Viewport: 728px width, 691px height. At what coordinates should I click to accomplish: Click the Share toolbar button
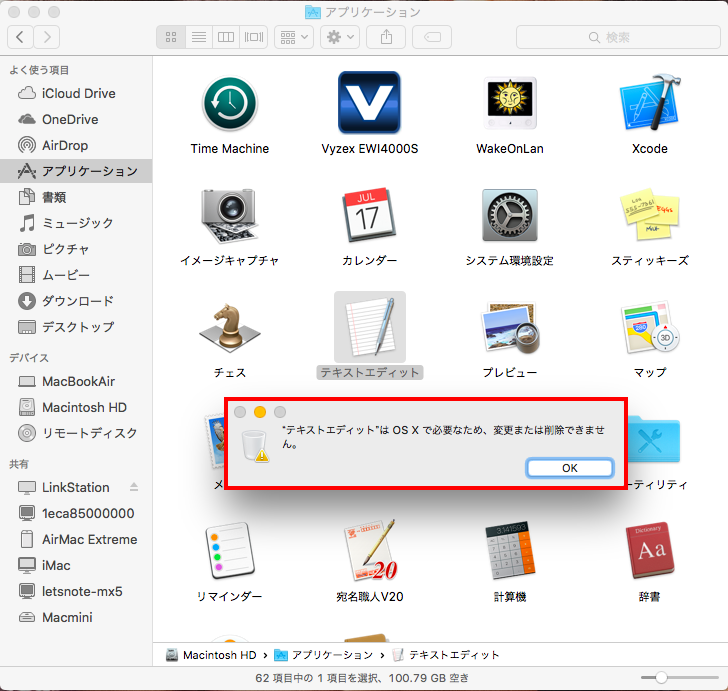pos(386,37)
